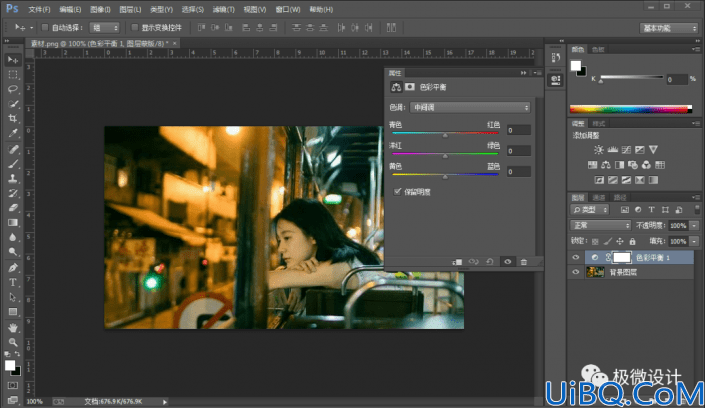
Task: Pick a color from the spectrum ramp
Action: pos(630,109)
